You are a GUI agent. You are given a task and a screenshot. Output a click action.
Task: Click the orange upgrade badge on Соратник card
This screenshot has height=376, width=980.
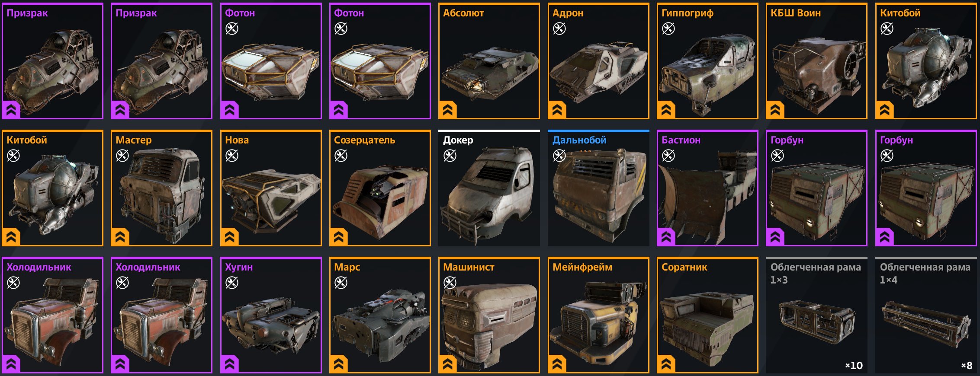(x=666, y=364)
